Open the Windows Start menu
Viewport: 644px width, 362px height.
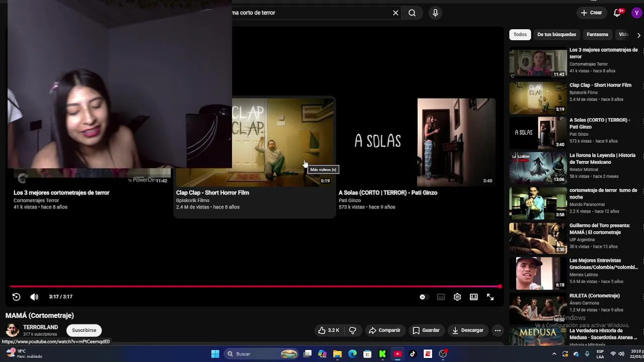pos(215,354)
